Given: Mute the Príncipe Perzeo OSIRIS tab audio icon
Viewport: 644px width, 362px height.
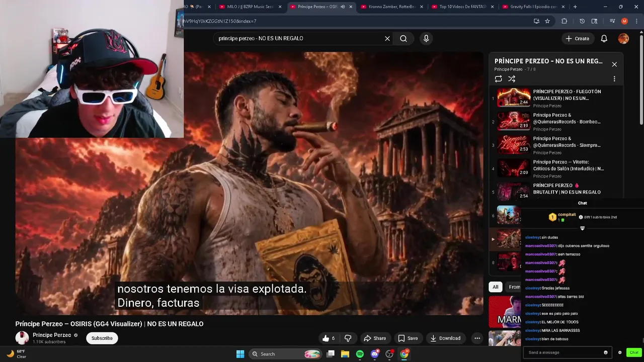Looking at the screenshot, I should point(343,7).
